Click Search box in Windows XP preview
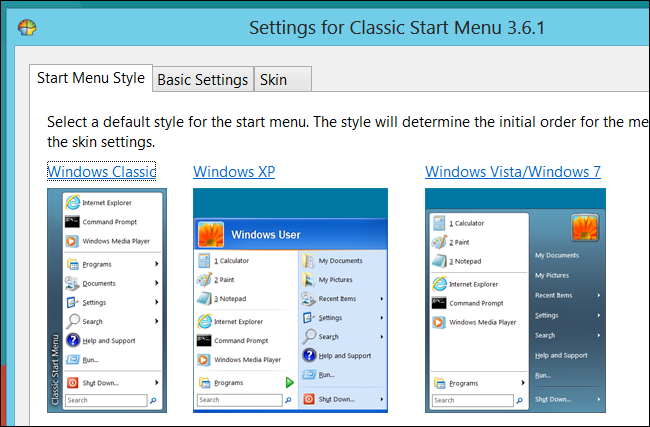Screen dimensions: 650x427 click(x=240, y=400)
